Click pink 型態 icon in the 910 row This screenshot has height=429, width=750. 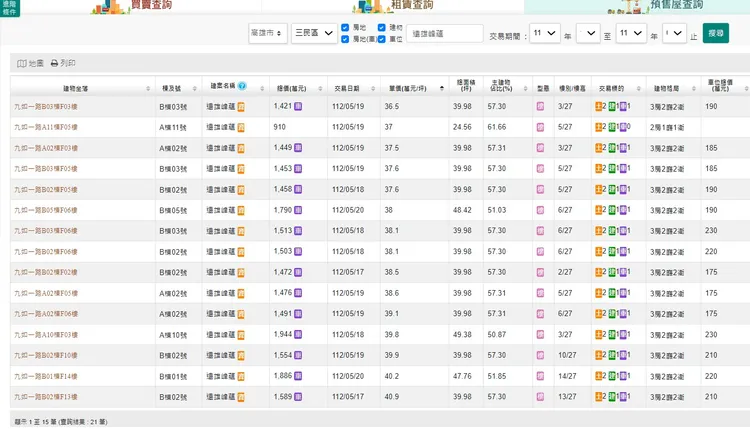pos(541,127)
